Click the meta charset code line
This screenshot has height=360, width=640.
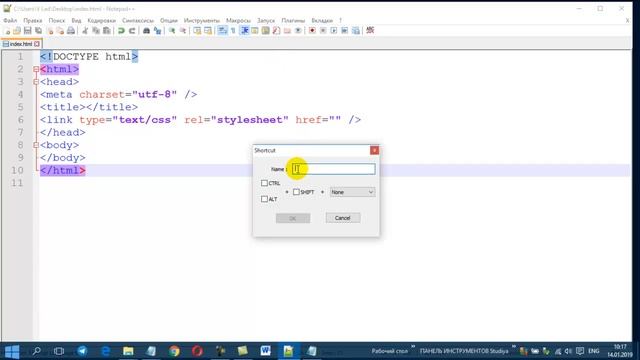click(x=118, y=95)
